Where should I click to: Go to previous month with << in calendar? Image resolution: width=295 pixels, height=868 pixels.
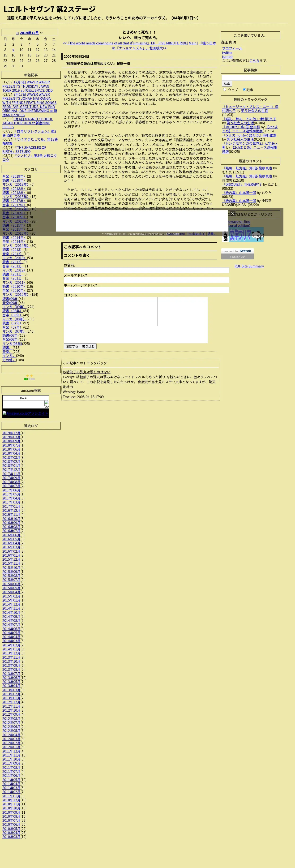pos(17,33)
